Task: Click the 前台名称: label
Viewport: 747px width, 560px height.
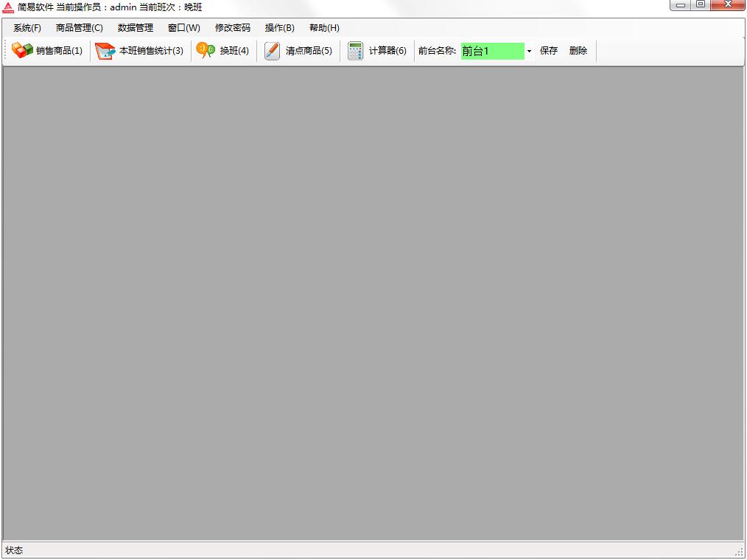Action: pyautogui.click(x=438, y=51)
